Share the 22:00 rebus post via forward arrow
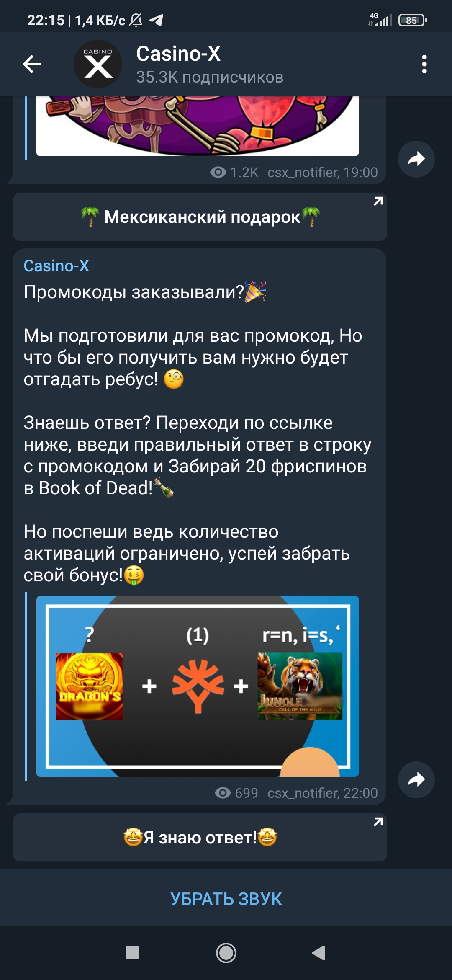Screen dimensions: 452x980 tap(416, 780)
